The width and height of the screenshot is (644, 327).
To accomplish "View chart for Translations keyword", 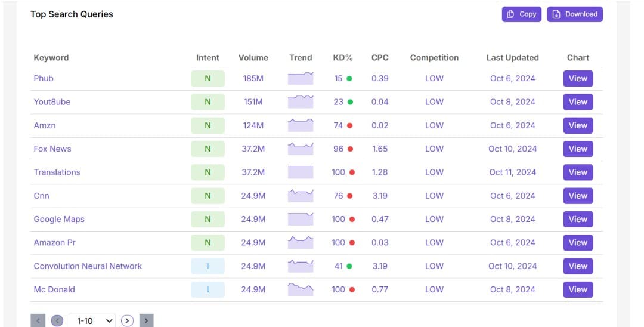I will point(578,172).
